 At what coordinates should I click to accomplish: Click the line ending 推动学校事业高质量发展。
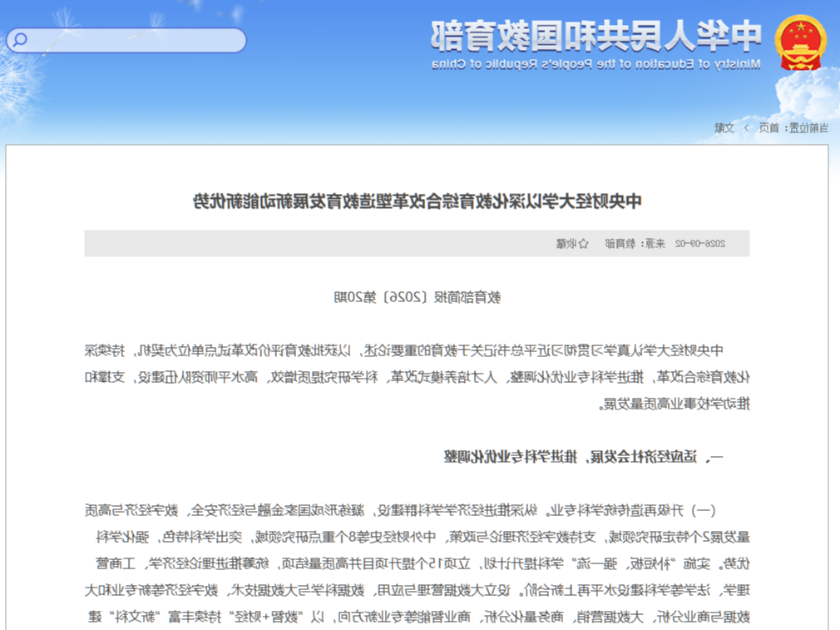674,404
